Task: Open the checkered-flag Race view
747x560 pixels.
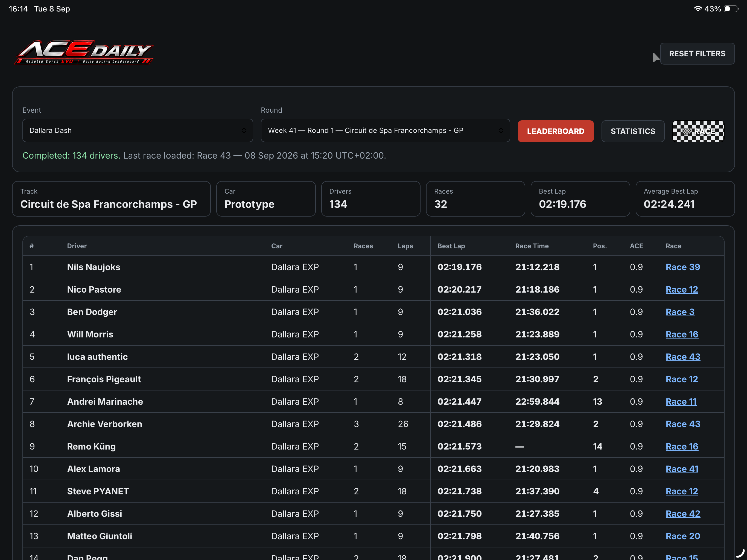Action: tap(698, 131)
